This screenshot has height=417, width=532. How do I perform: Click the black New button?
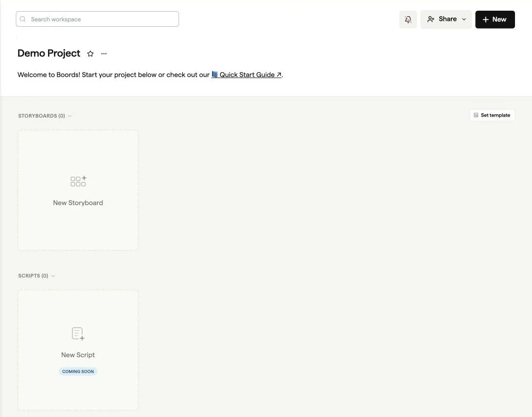click(495, 19)
